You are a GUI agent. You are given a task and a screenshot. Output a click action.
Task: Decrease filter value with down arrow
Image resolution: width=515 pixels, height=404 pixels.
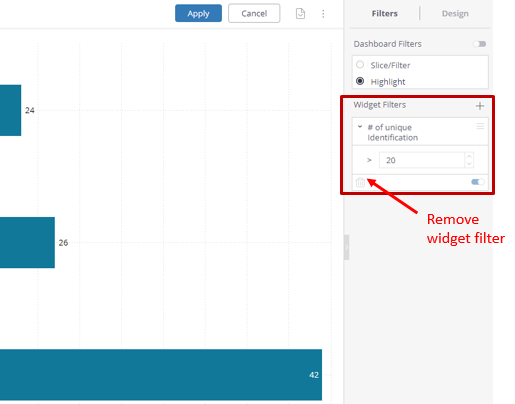click(469, 164)
